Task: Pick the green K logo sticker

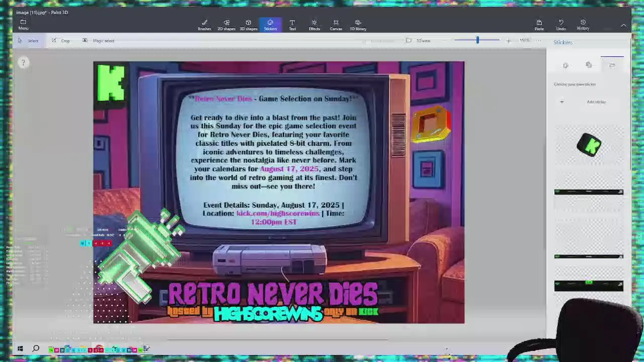Action: [589, 145]
